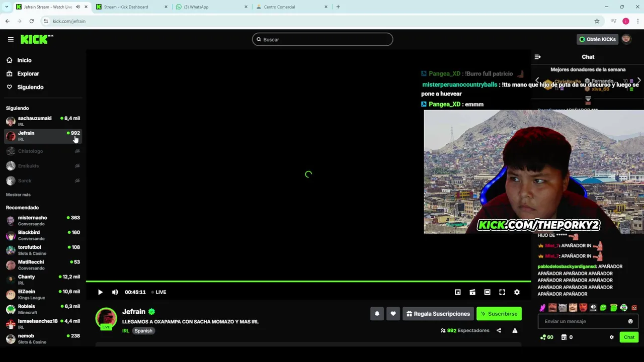Expand Mostrar más followed channels
The image size is (644, 362).
[x=18, y=195]
